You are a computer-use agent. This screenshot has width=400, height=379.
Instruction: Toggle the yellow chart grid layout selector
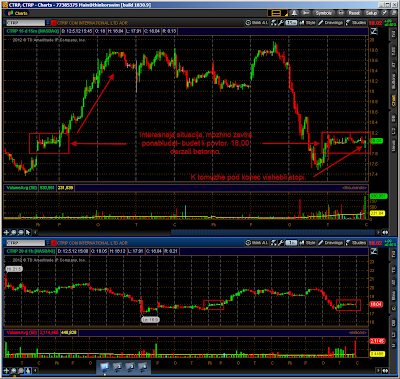[x=277, y=13]
